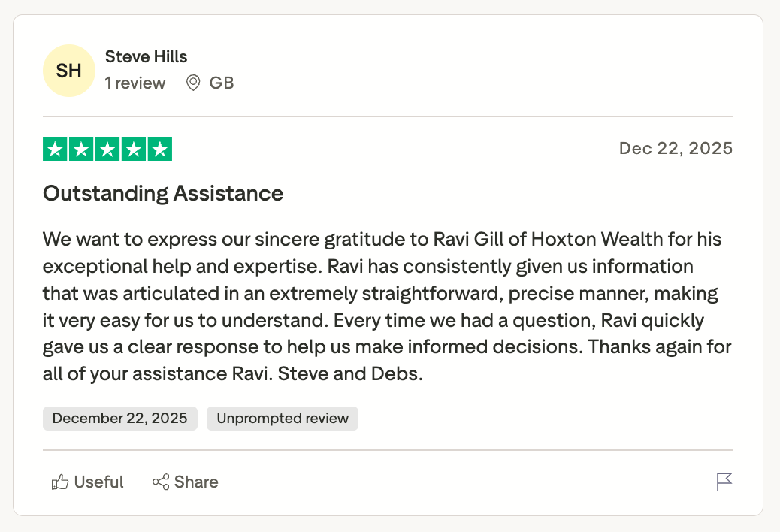
Task: Click the Share network icon
Action: point(161,482)
